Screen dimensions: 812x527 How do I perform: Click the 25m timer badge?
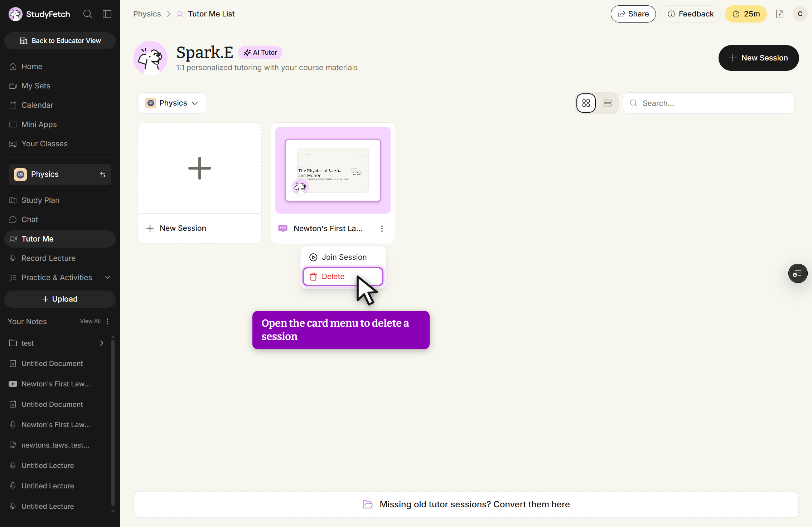pyautogui.click(x=746, y=14)
